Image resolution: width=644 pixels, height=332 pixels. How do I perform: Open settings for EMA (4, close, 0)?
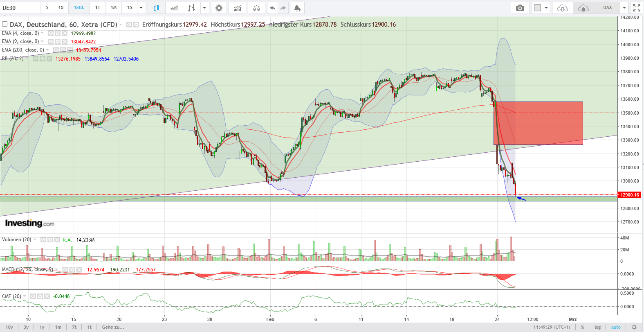pyautogui.click(x=58, y=33)
